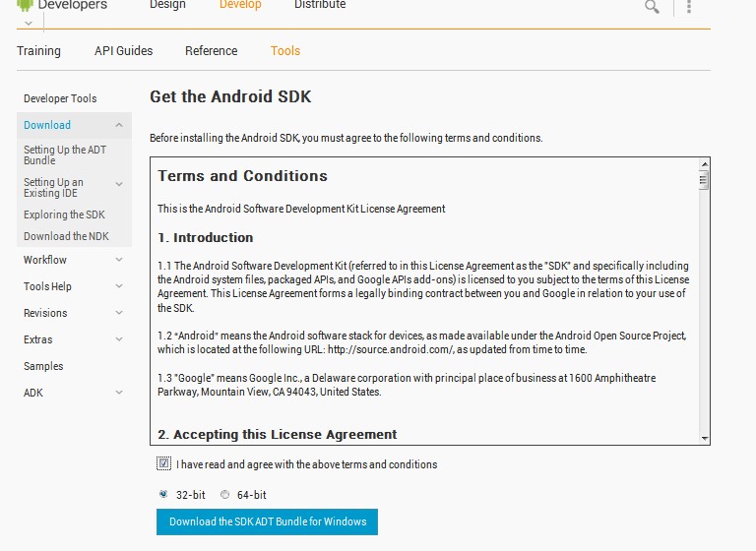
Task: Open the Workflow sidebar item
Action: point(45,260)
